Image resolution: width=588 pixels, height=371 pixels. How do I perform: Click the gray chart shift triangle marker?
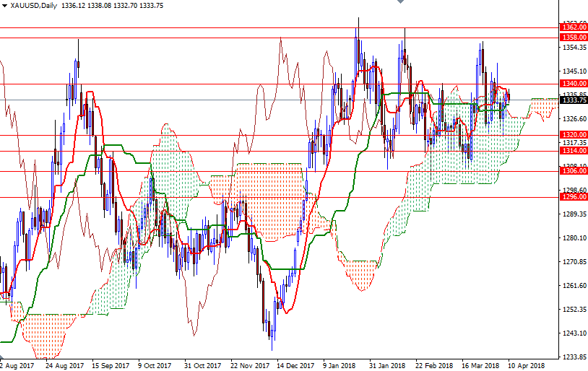pyautogui.click(x=402, y=3)
